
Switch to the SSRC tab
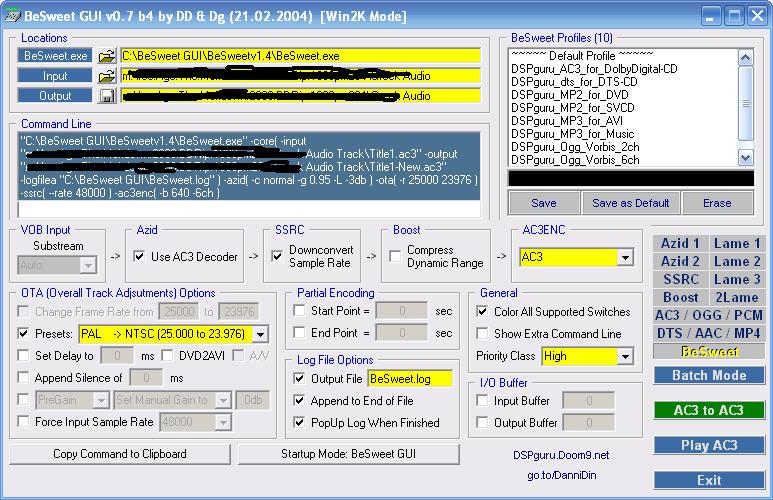tap(680, 279)
